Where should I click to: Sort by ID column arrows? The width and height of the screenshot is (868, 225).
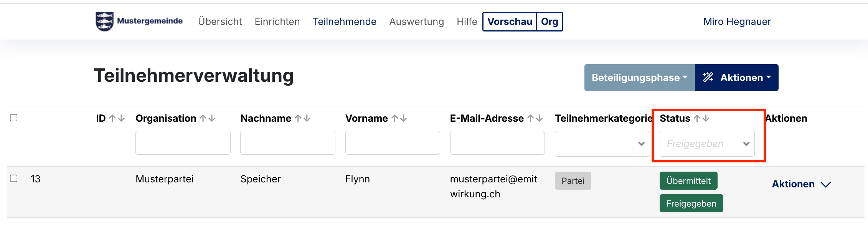click(x=117, y=119)
